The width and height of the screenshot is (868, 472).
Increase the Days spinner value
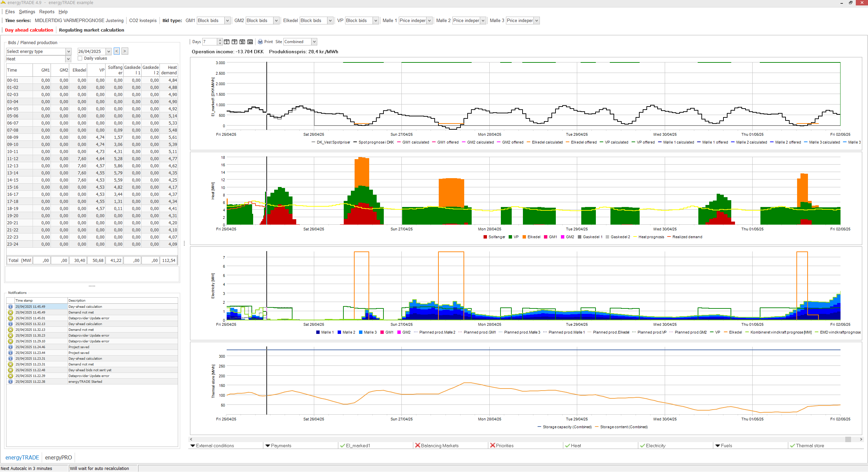point(220,40)
